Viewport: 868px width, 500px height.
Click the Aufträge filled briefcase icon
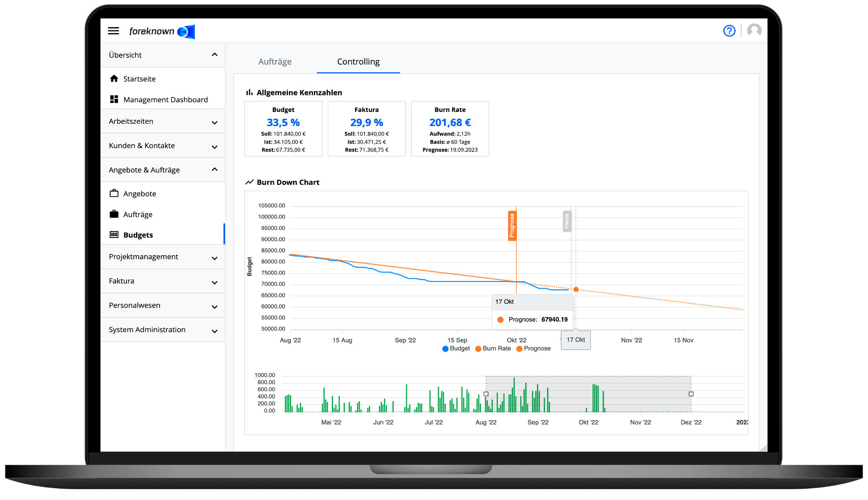tap(114, 214)
